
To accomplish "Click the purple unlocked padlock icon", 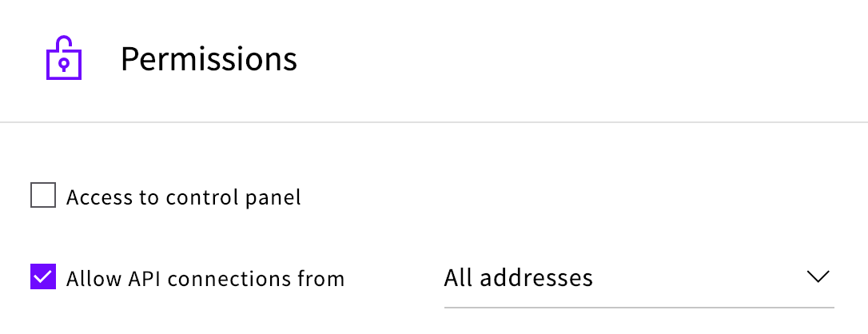I will pos(64,58).
